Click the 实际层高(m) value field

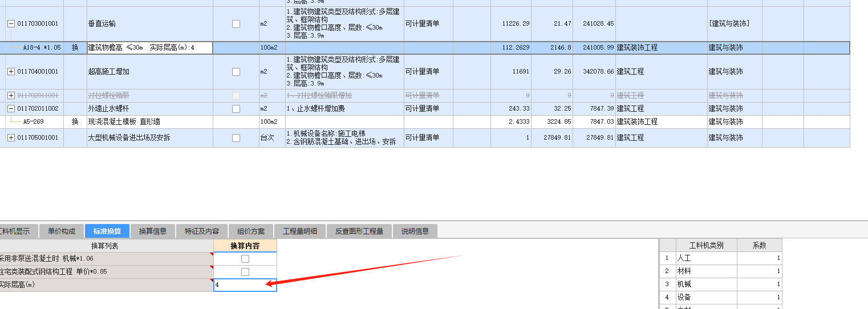click(245, 285)
